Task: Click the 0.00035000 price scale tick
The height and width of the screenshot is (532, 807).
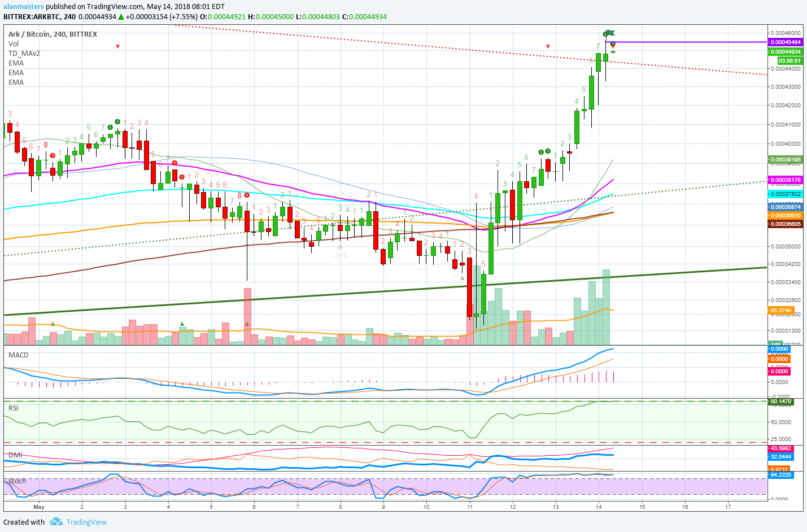Action: click(786, 246)
